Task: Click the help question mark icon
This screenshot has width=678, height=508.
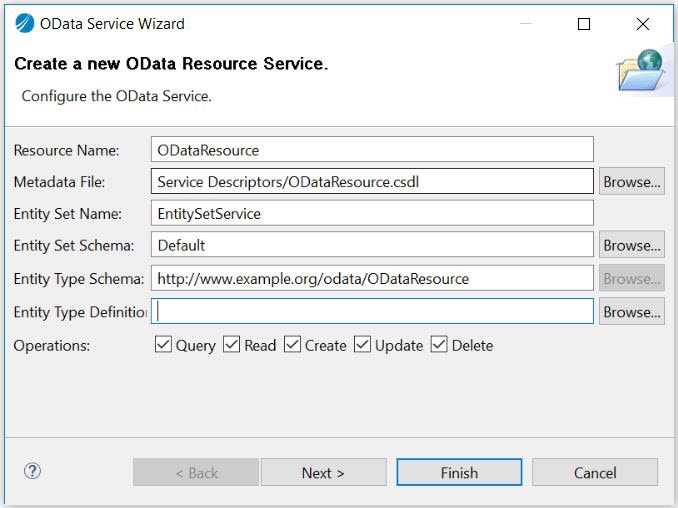Action: point(32,471)
